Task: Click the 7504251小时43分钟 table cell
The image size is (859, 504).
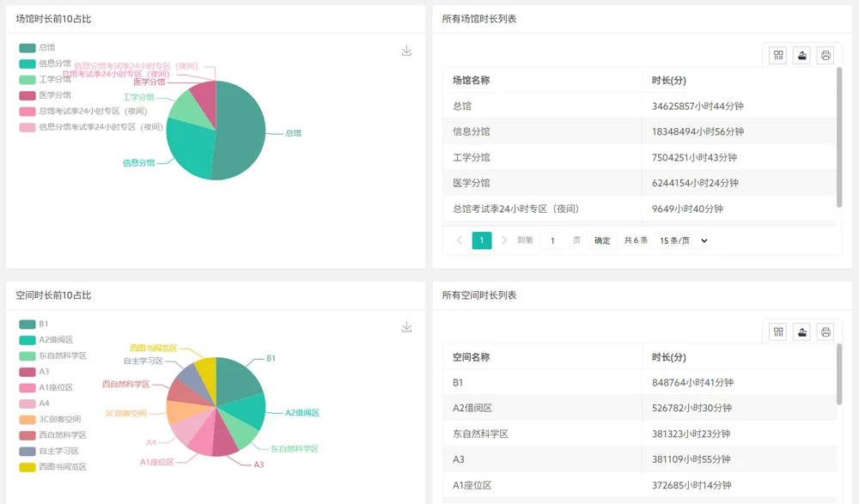Action: [x=740, y=157]
